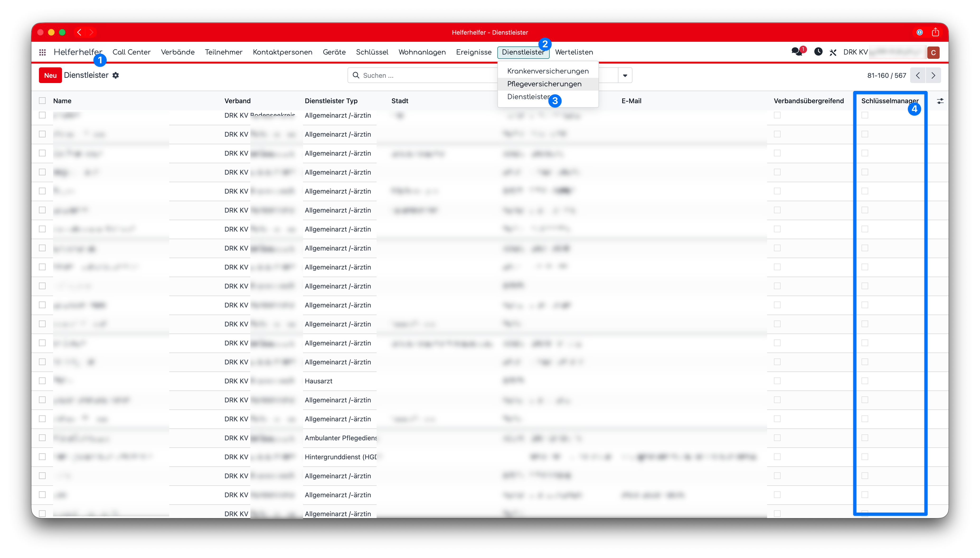Screen dimensions: 980x558
Task: Select the first row's checkbox
Action: coord(42,115)
